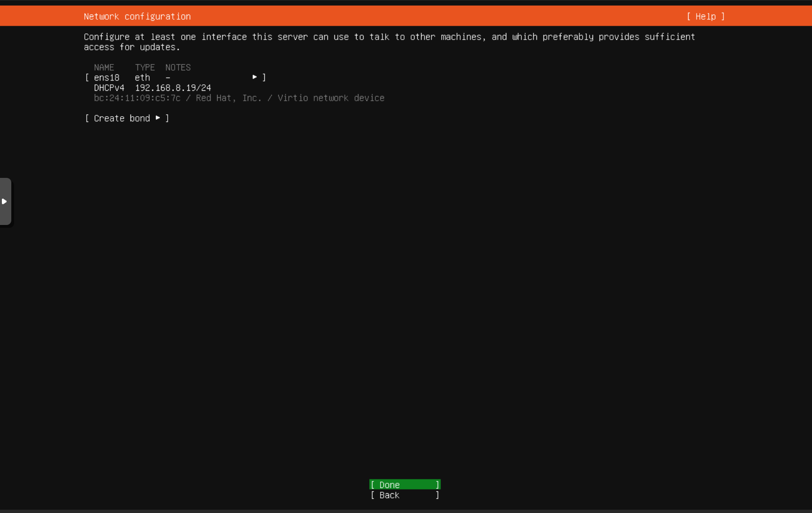The height and width of the screenshot is (513, 812).
Task: Click the dash in the ens18 notes column
Action: tap(168, 78)
